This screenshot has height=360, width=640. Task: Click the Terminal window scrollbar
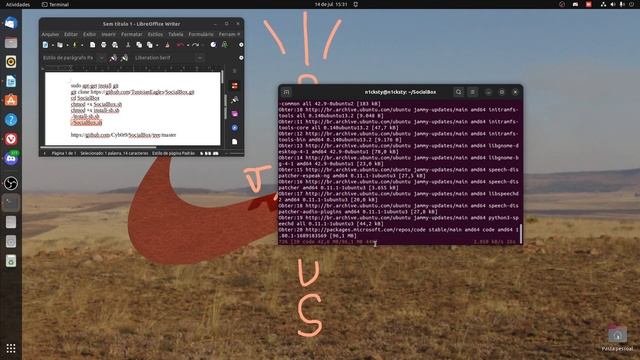click(x=521, y=233)
